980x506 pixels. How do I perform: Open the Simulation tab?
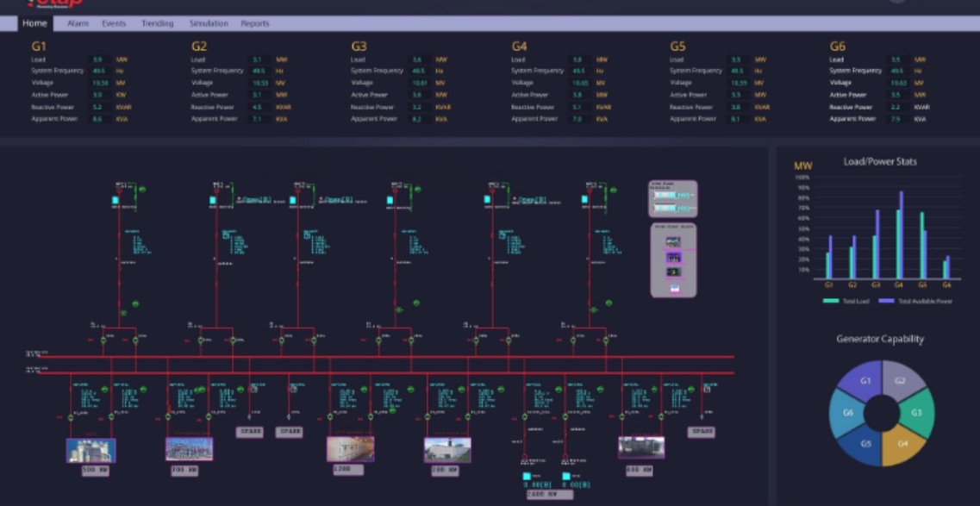[x=210, y=25]
